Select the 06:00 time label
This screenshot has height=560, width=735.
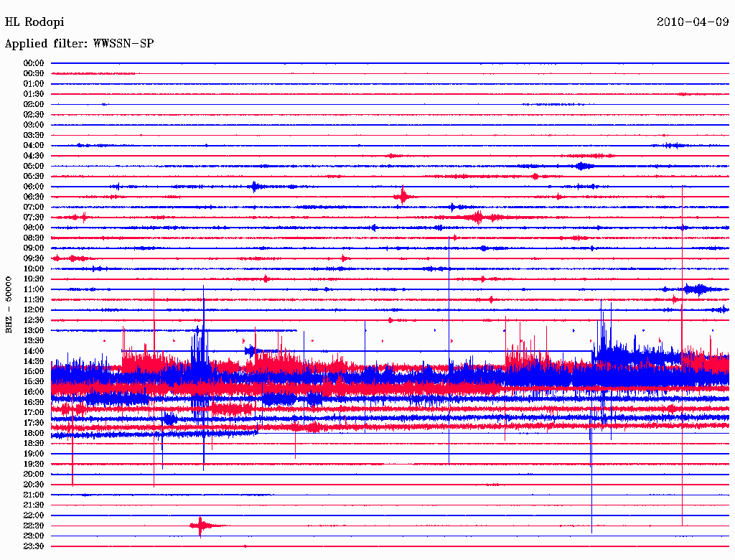pyautogui.click(x=34, y=187)
